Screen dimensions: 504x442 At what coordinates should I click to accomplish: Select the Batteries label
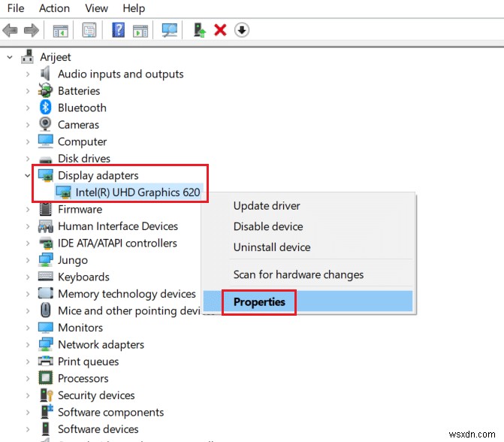79,91
